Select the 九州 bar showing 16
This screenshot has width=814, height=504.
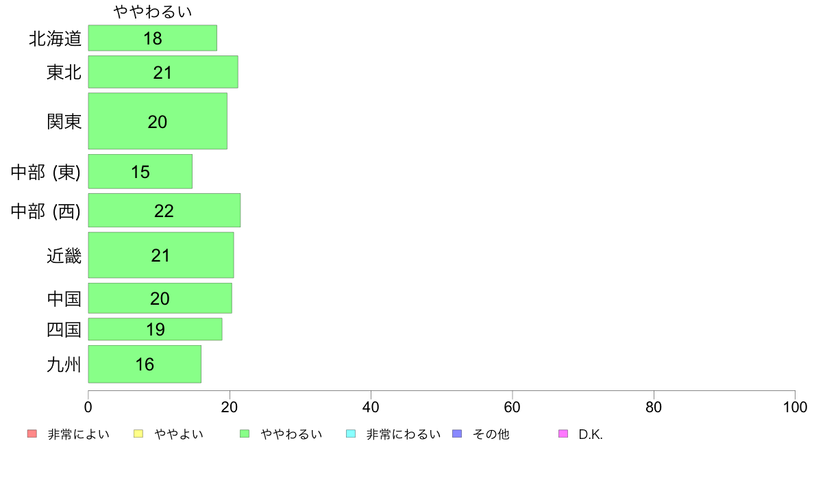click(145, 364)
